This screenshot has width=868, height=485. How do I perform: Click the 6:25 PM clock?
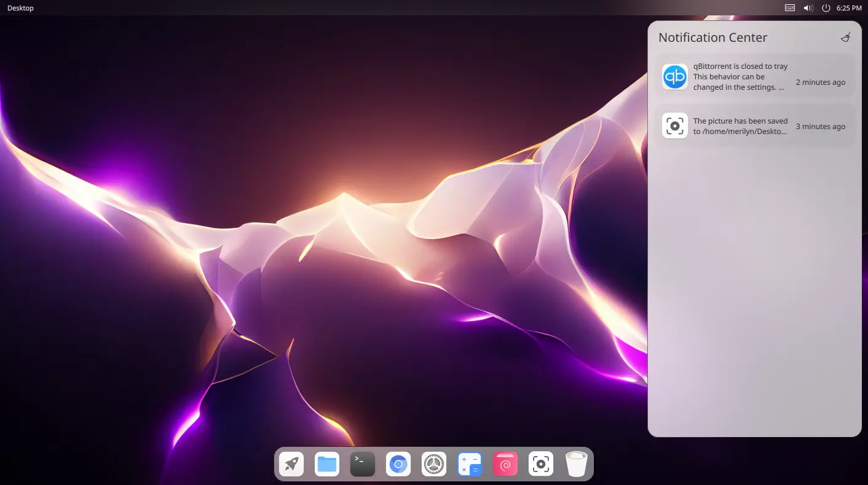[849, 8]
